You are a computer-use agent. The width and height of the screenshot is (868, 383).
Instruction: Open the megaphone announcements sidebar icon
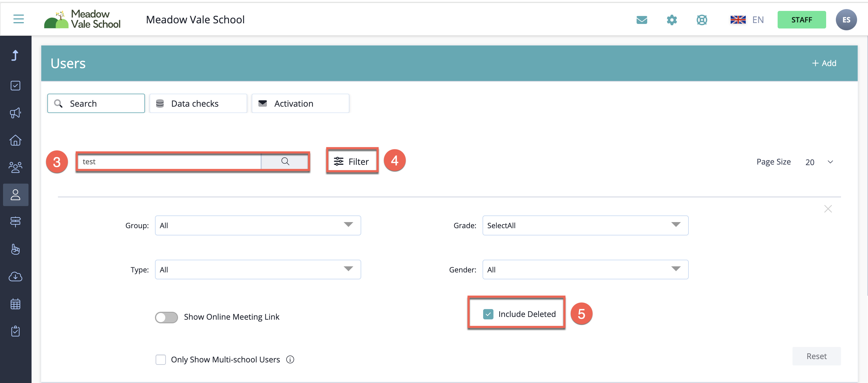pyautogui.click(x=15, y=113)
